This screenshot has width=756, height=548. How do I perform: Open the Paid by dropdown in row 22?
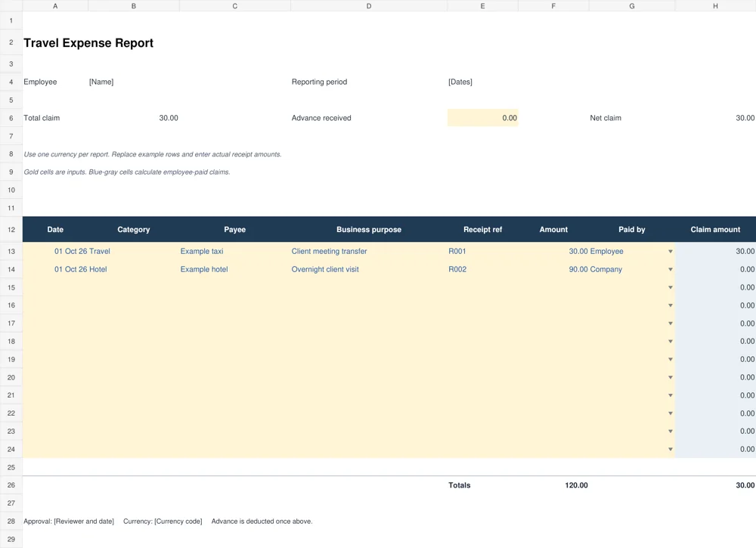click(670, 413)
